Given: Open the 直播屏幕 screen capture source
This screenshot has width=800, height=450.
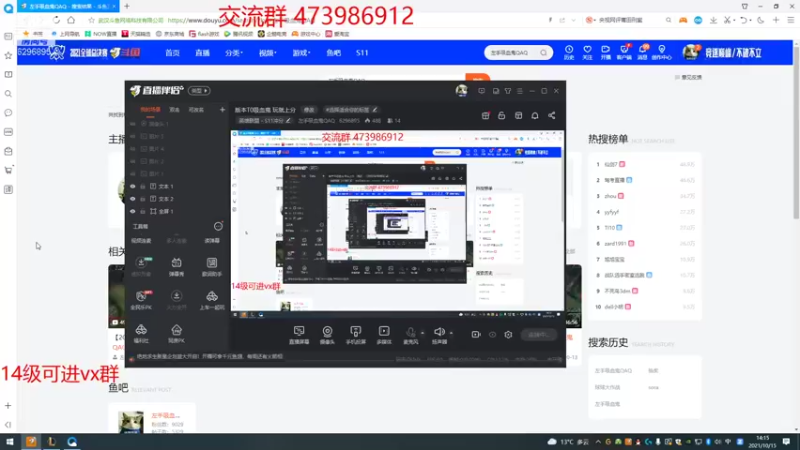Looking at the screenshot, I should (x=299, y=335).
